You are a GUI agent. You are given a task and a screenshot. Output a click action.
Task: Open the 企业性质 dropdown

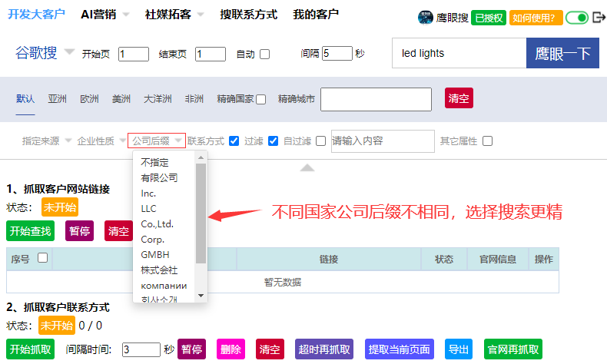point(101,141)
